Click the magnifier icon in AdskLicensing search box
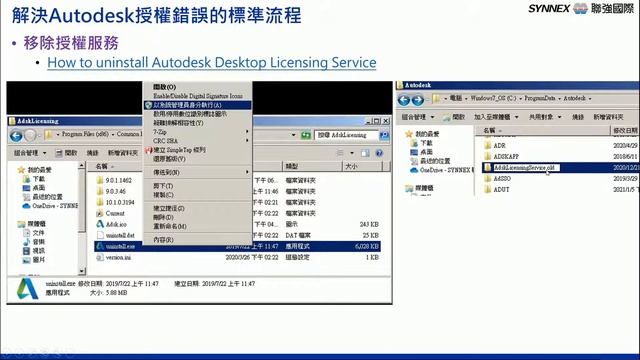 [384, 135]
